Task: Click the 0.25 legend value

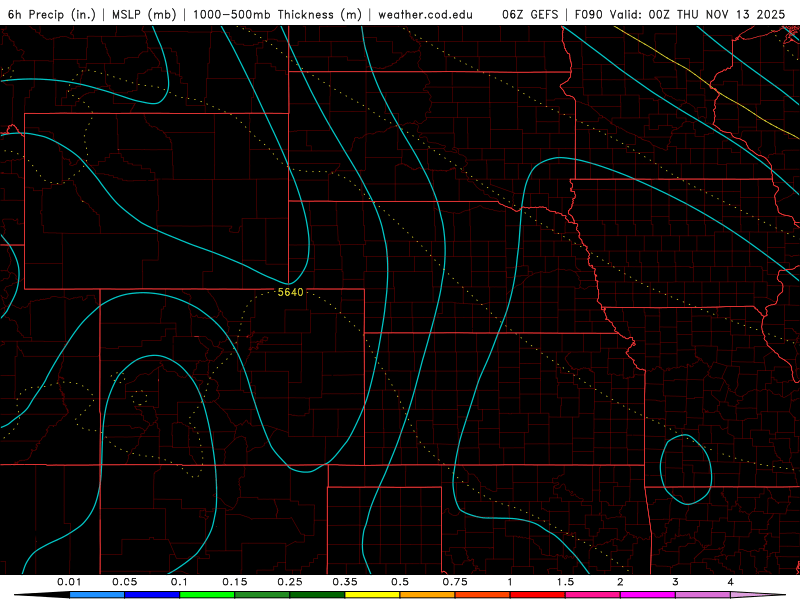Action: [x=290, y=582]
